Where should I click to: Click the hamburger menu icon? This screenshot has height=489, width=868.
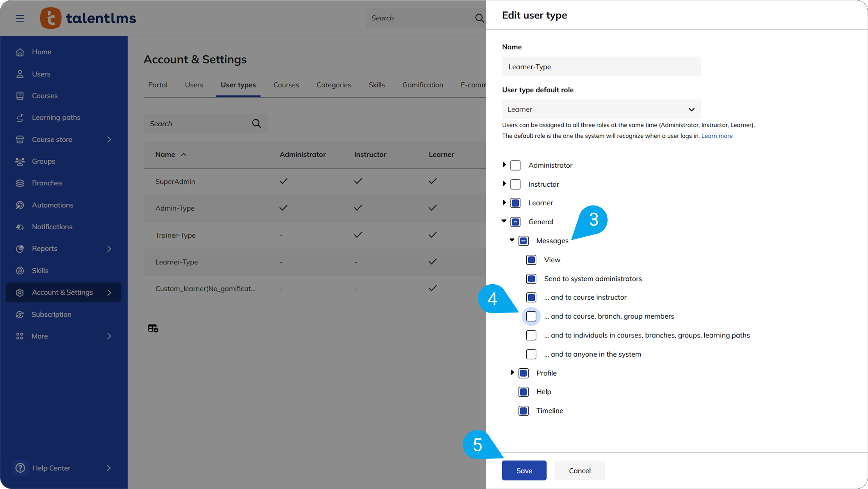pyautogui.click(x=20, y=18)
